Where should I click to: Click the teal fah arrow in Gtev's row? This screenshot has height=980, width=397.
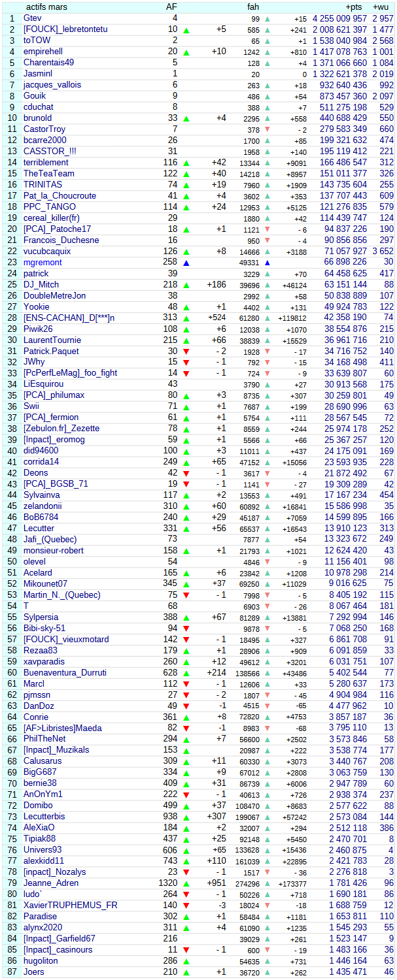(x=267, y=19)
